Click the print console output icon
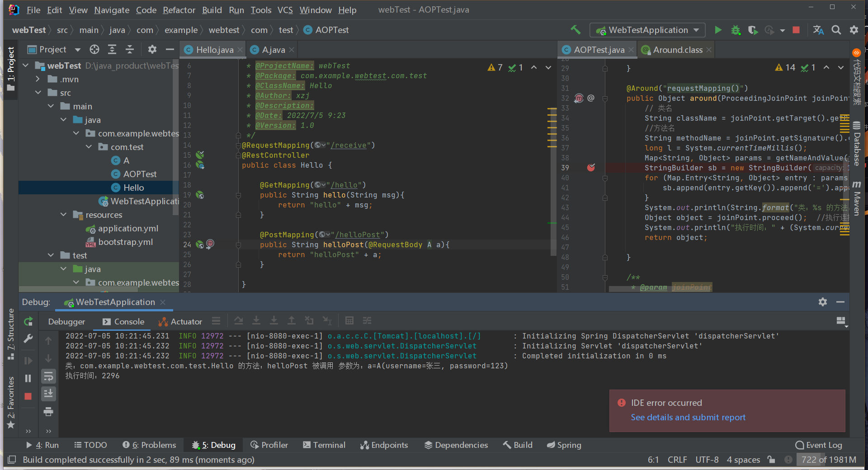Screen dimensions: 868x470 48,411
